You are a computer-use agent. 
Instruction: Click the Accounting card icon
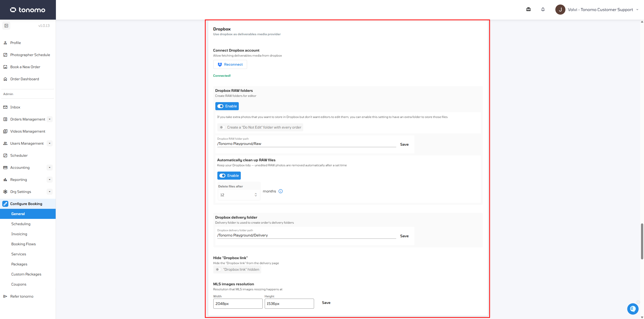pos(5,168)
